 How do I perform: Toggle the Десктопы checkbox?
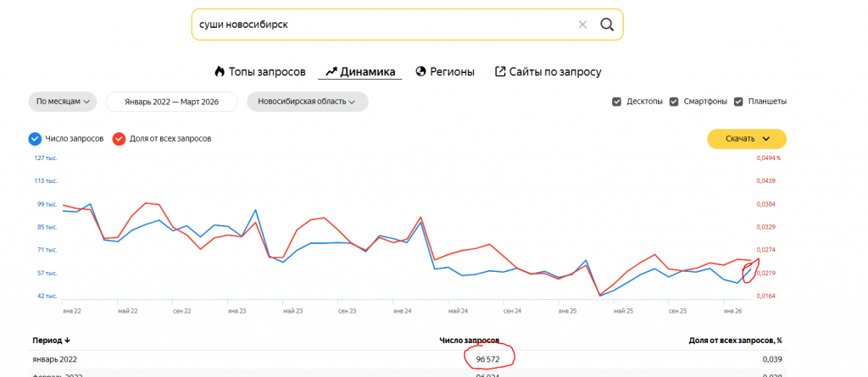[617, 102]
